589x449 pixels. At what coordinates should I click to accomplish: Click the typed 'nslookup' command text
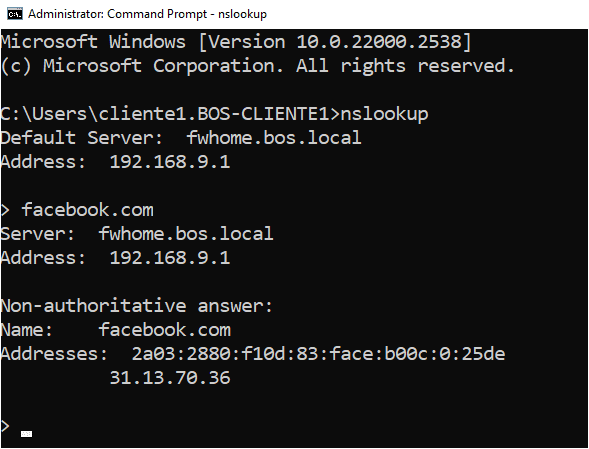point(384,114)
